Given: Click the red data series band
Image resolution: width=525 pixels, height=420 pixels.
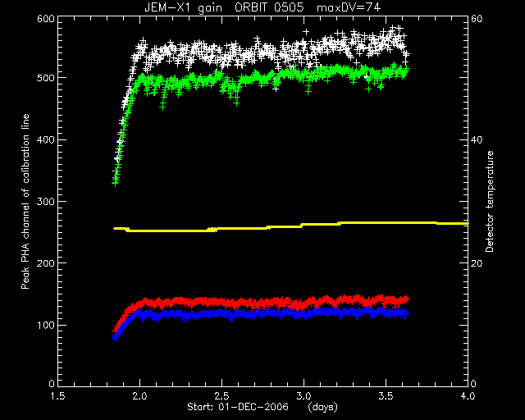Looking at the screenshot, I should click(264, 301).
